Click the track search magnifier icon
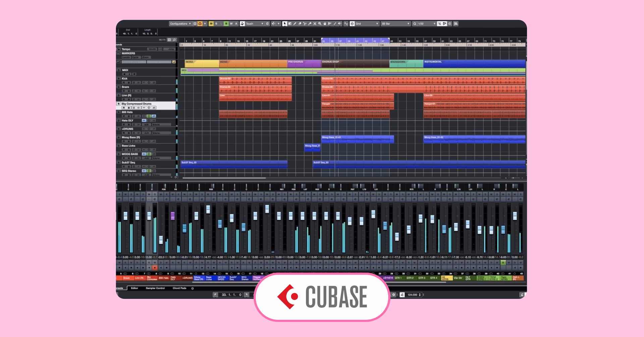 point(174,40)
